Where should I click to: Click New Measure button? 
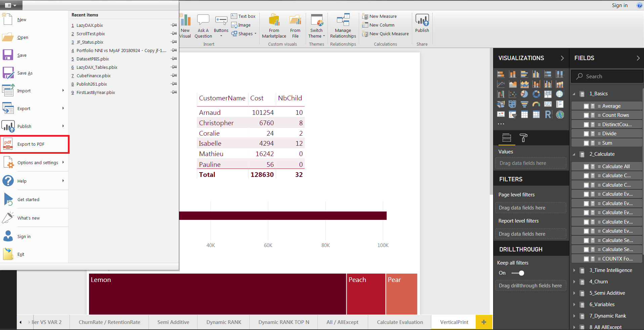pos(379,16)
